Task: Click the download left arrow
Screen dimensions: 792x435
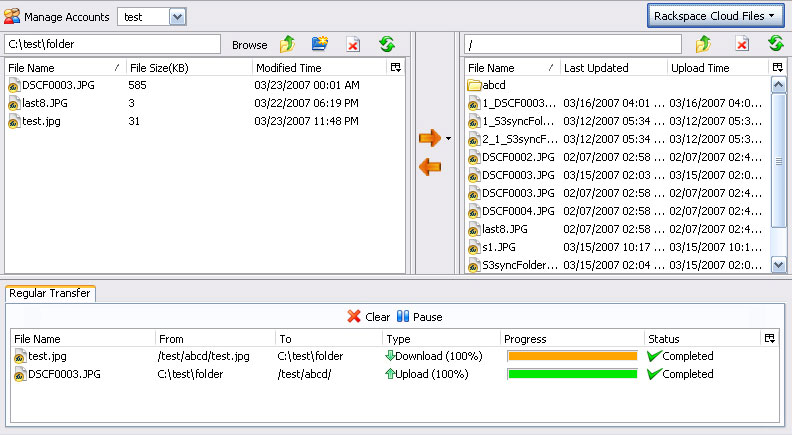Action: click(x=430, y=167)
